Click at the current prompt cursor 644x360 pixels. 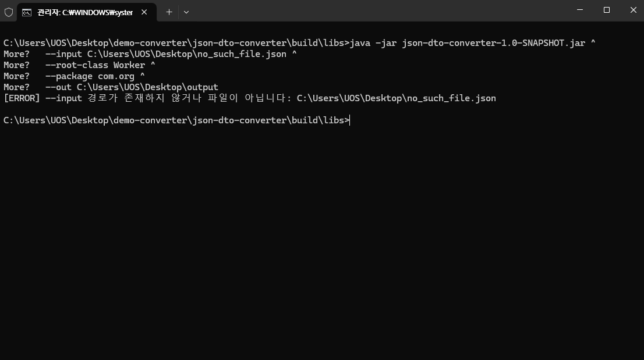349,120
